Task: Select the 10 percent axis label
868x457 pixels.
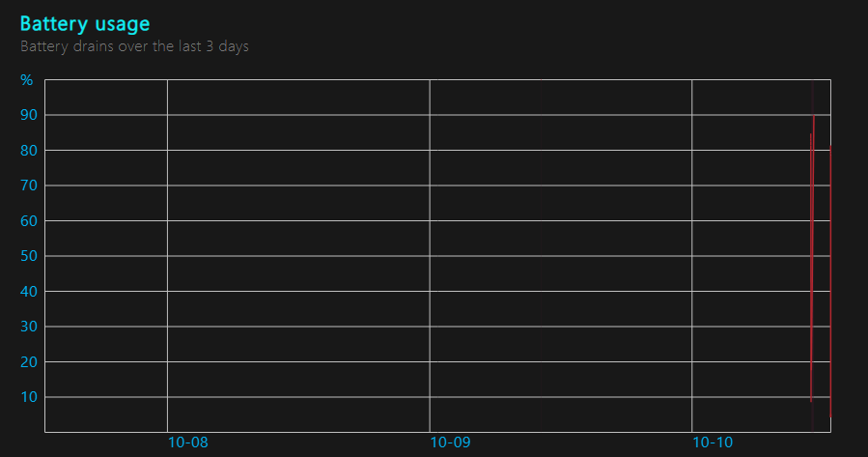Action: click(x=29, y=397)
